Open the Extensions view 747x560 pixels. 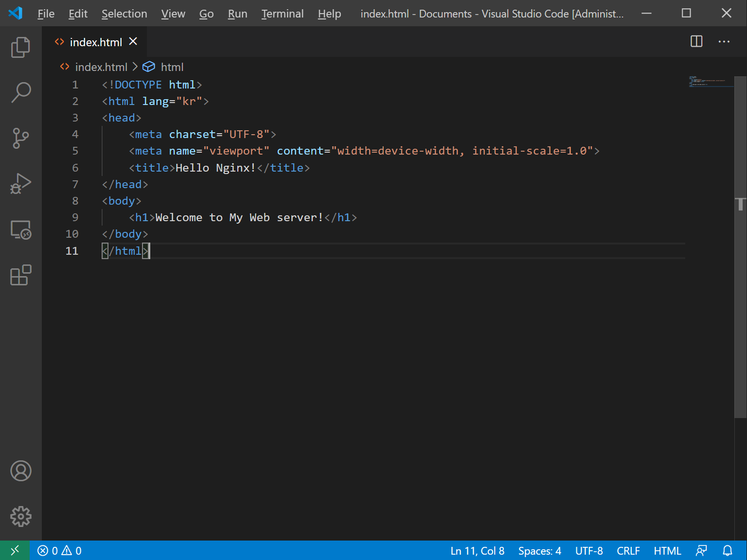point(20,275)
